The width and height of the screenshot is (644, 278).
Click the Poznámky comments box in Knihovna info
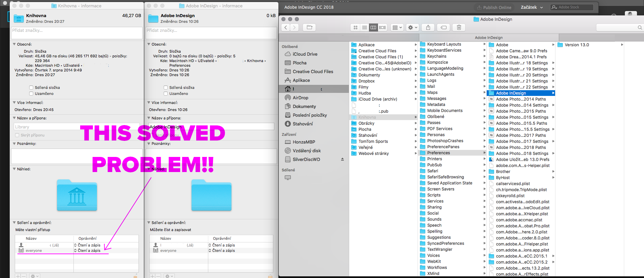point(77,156)
